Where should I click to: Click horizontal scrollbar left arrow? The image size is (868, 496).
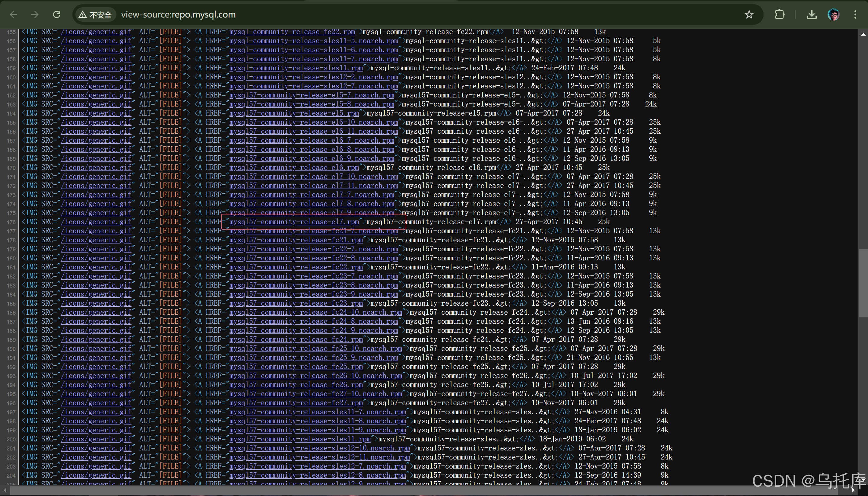click(5, 491)
